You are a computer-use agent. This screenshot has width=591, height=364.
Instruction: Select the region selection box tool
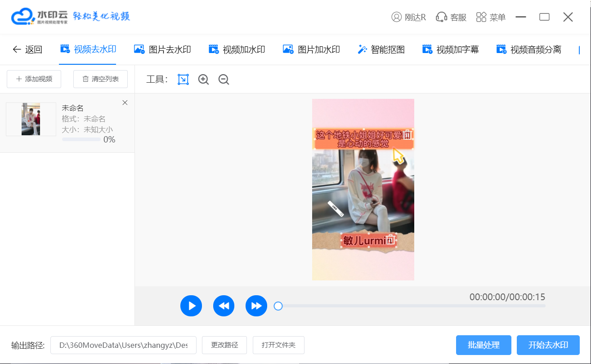click(183, 80)
